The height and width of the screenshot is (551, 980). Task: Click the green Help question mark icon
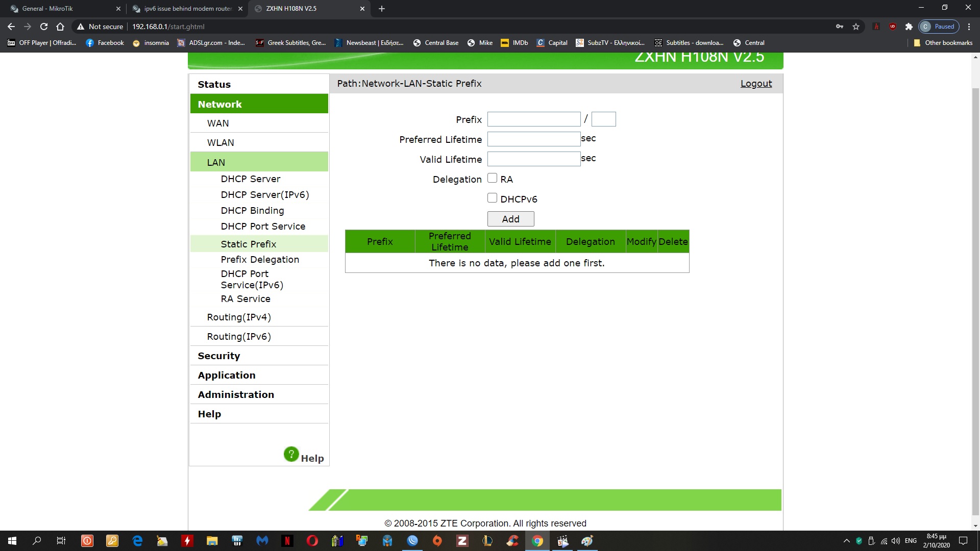(291, 454)
